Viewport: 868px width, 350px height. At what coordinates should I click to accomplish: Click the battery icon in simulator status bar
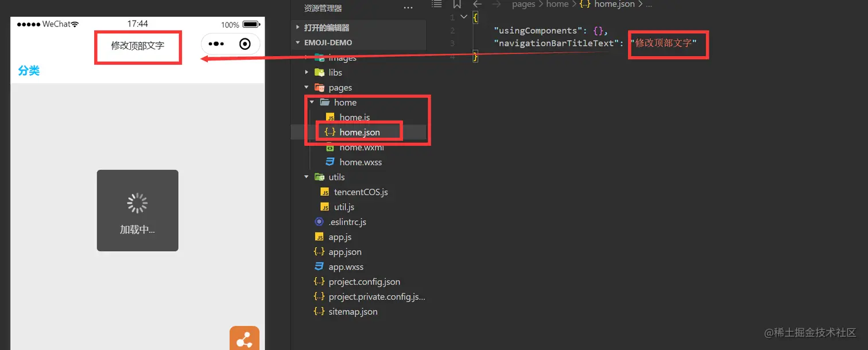(x=251, y=25)
